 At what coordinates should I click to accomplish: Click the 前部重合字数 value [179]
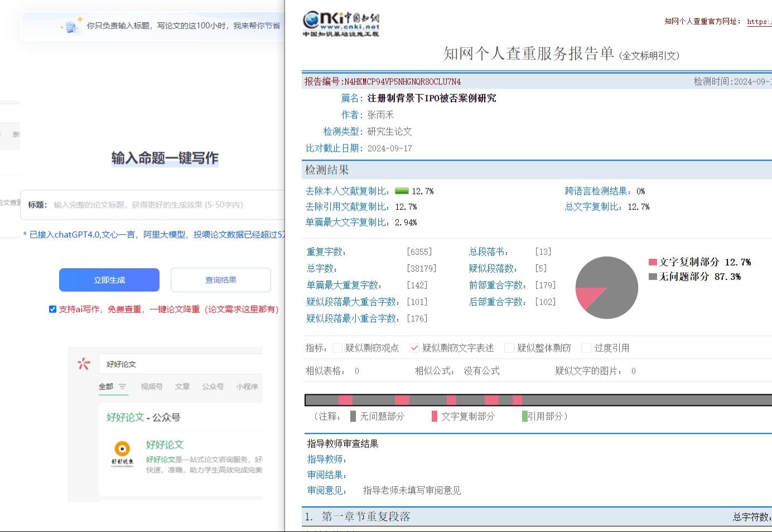[x=546, y=285]
